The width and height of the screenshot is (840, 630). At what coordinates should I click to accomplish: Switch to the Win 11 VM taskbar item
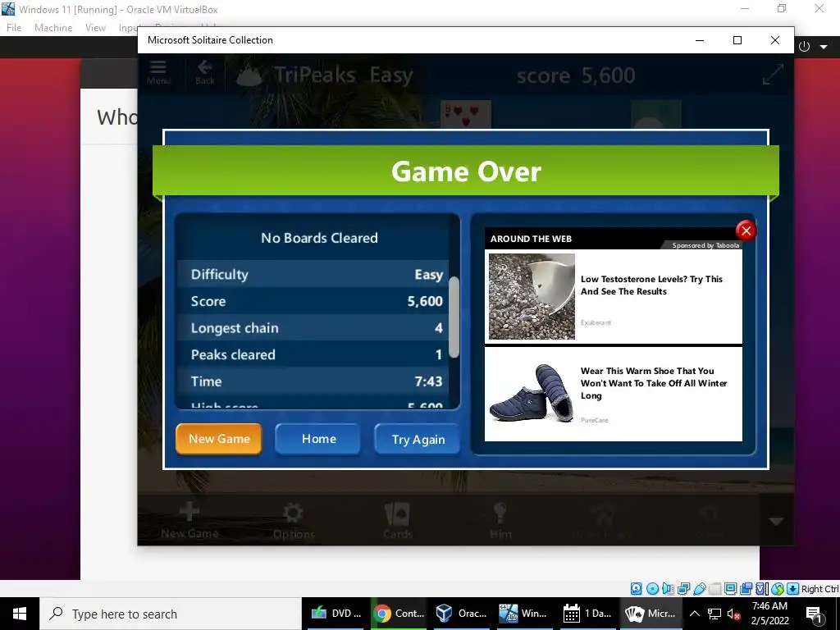click(523, 614)
